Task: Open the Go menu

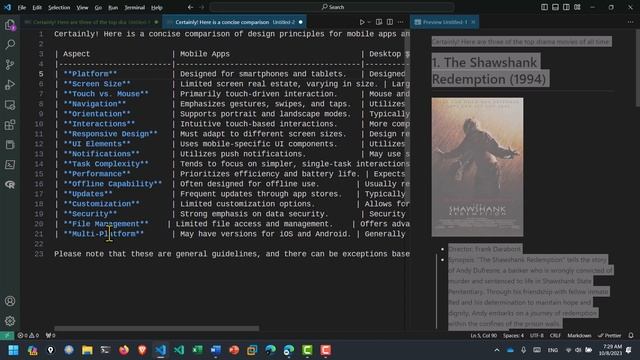Action: pos(98,7)
